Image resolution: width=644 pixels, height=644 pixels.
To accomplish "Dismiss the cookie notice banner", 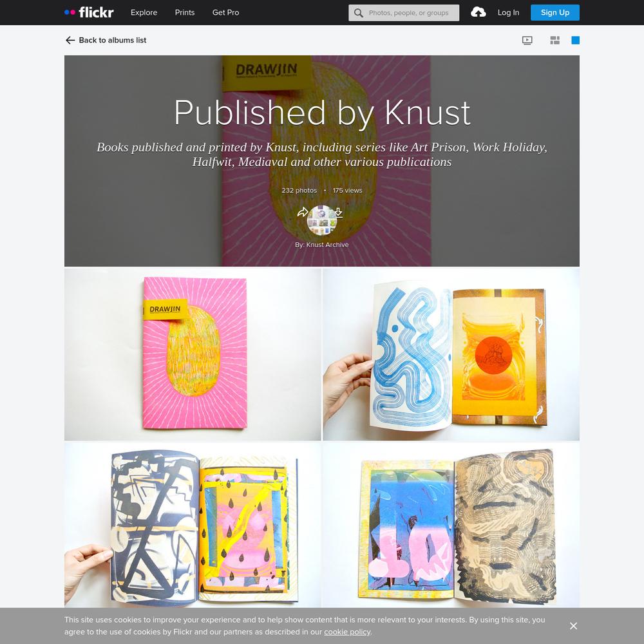I will (573, 625).
